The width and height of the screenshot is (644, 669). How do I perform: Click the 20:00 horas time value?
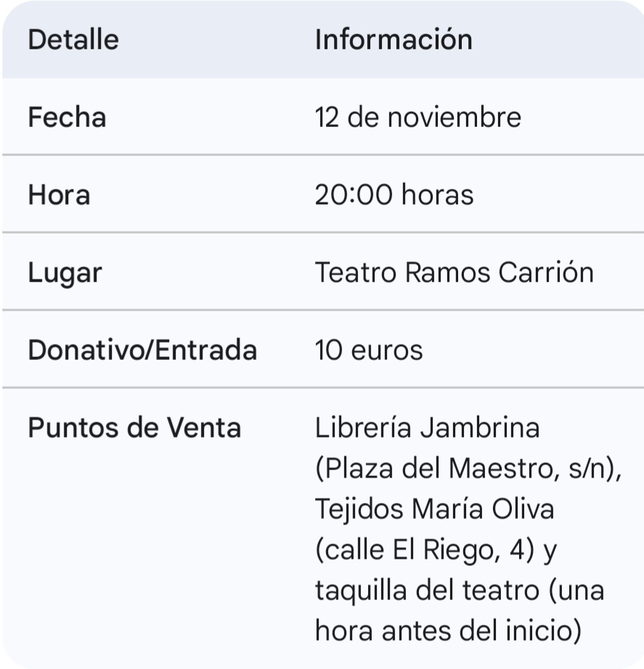pyautogui.click(x=394, y=195)
